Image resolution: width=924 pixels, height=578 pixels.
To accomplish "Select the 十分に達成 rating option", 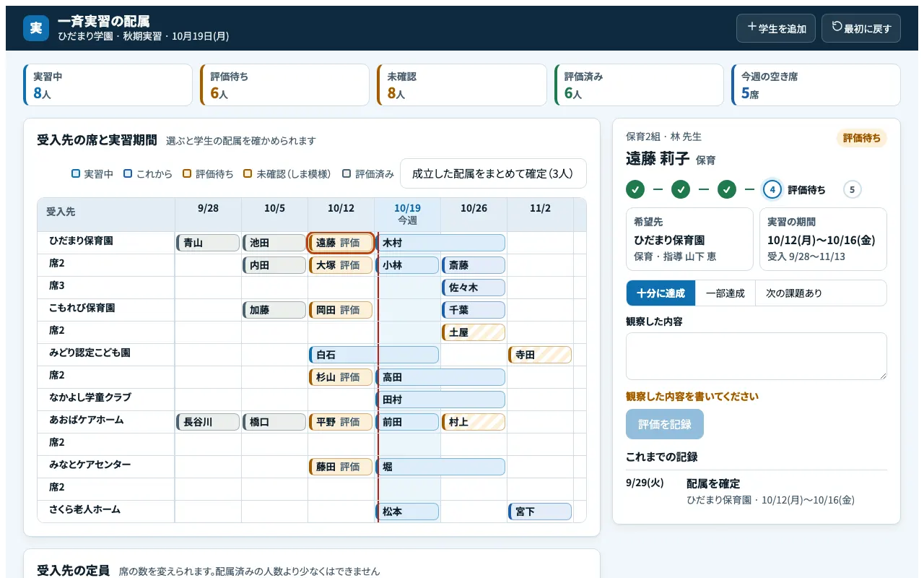I will pyautogui.click(x=661, y=293).
